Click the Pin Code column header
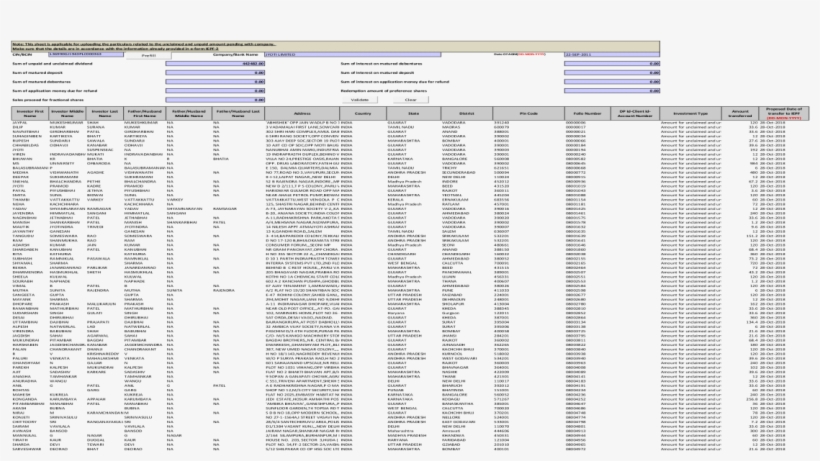This screenshot has width=820, height=461. tap(528, 113)
